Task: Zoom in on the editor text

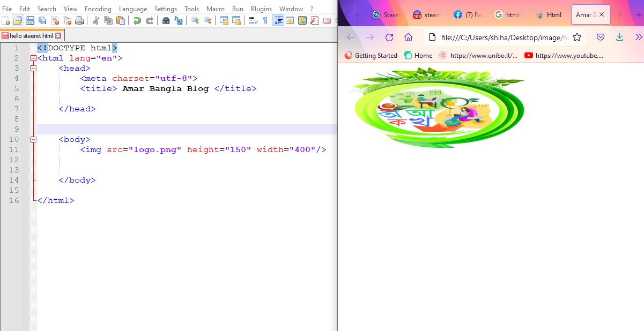Action: coord(195,20)
